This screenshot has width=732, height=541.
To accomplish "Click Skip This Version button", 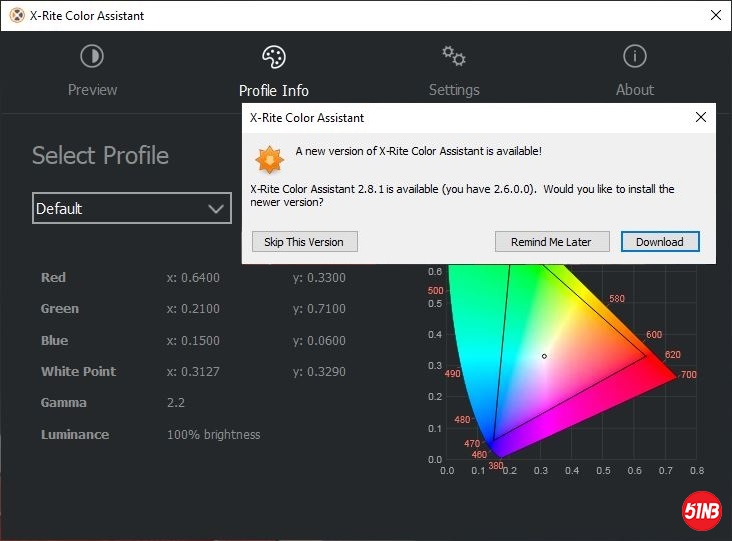I will [305, 242].
